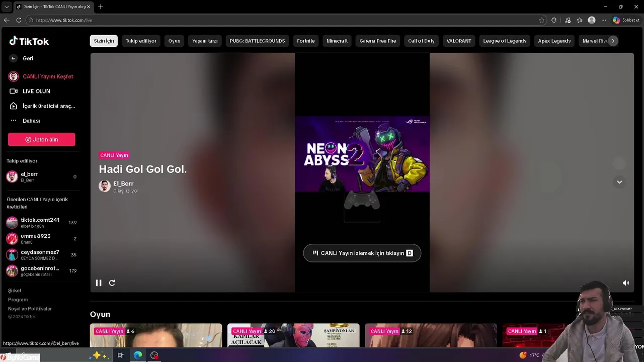
Task: Open a new browser tab
Action: [101, 7]
